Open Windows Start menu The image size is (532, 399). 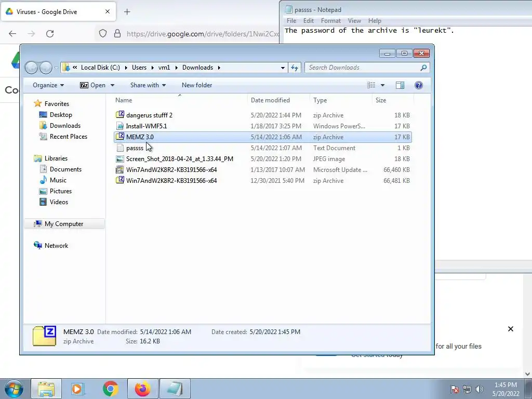click(14, 389)
